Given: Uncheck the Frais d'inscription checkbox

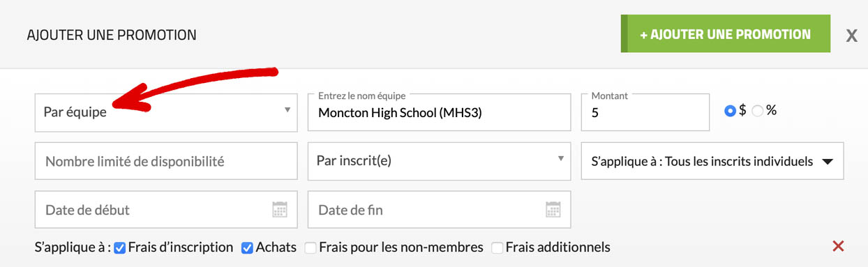Looking at the screenshot, I should (120, 247).
